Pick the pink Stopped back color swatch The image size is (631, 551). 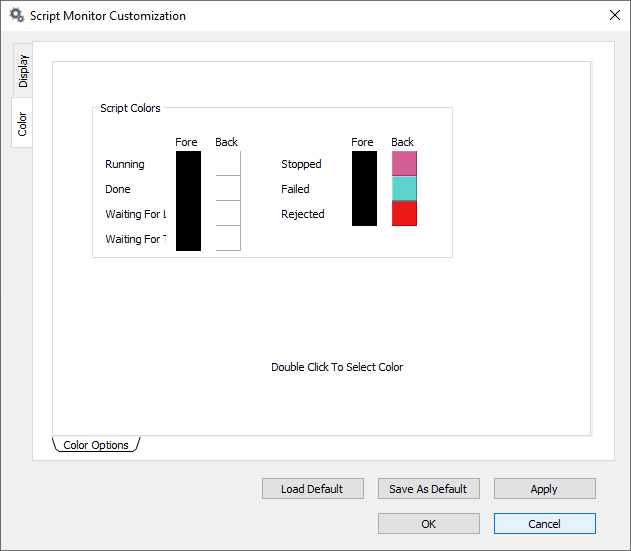tap(404, 164)
